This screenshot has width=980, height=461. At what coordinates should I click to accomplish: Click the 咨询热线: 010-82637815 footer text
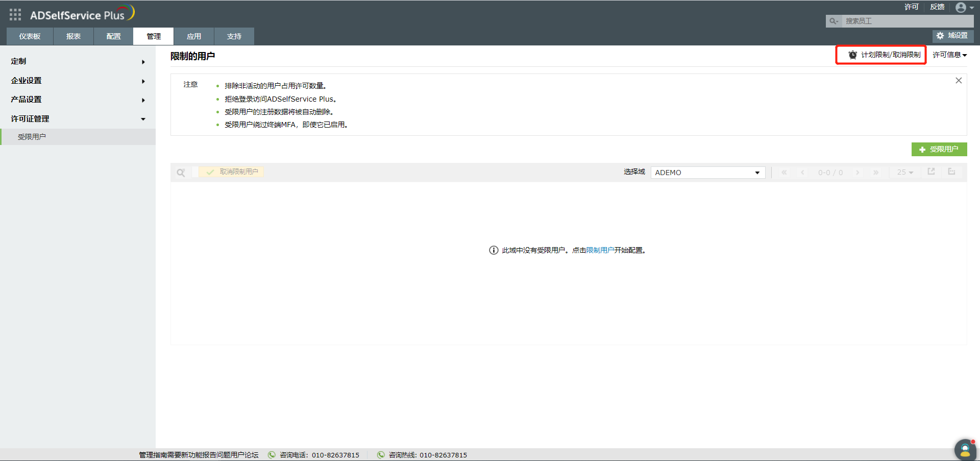(x=428, y=455)
